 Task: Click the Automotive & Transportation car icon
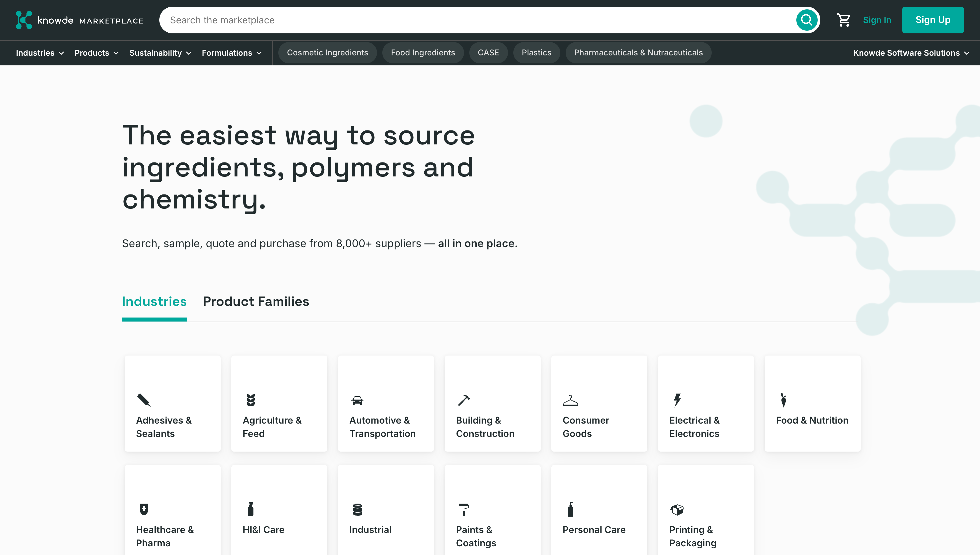[x=357, y=400]
